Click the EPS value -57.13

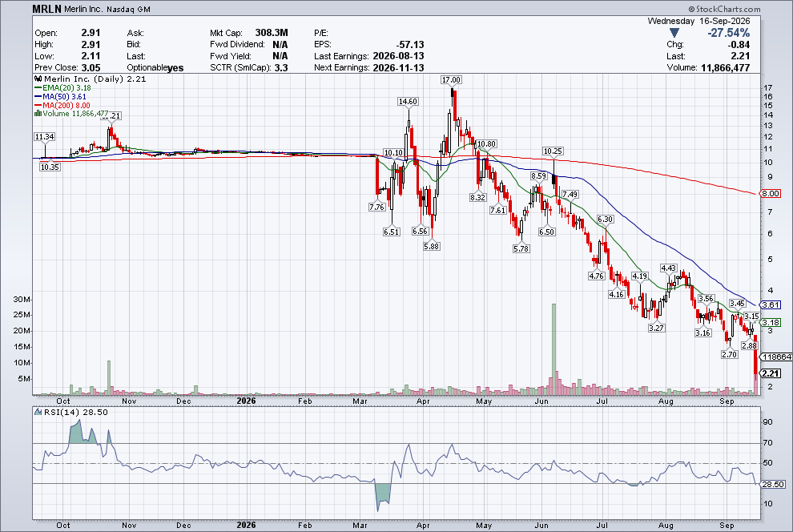click(x=409, y=45)
